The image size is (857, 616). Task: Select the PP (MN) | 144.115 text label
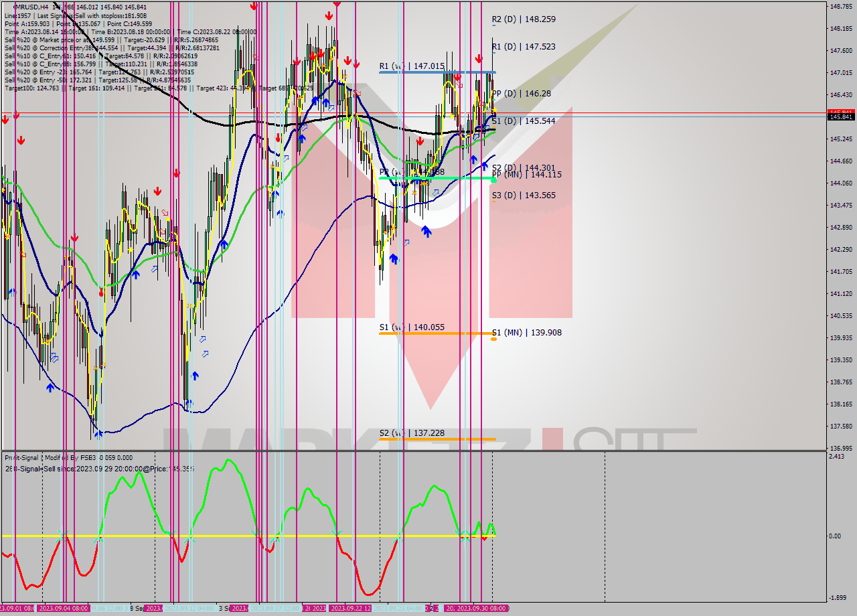click(x=526, y=173)
